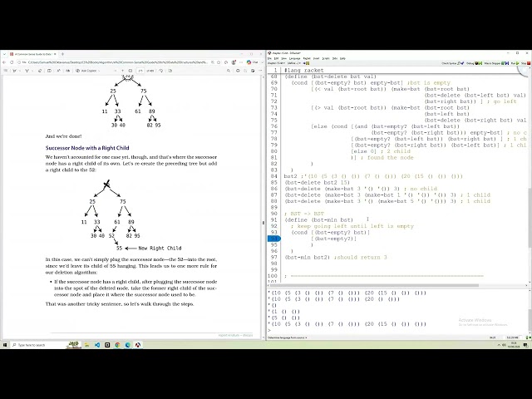Open the Help menu in DrRacket

(x=342, y=58)
